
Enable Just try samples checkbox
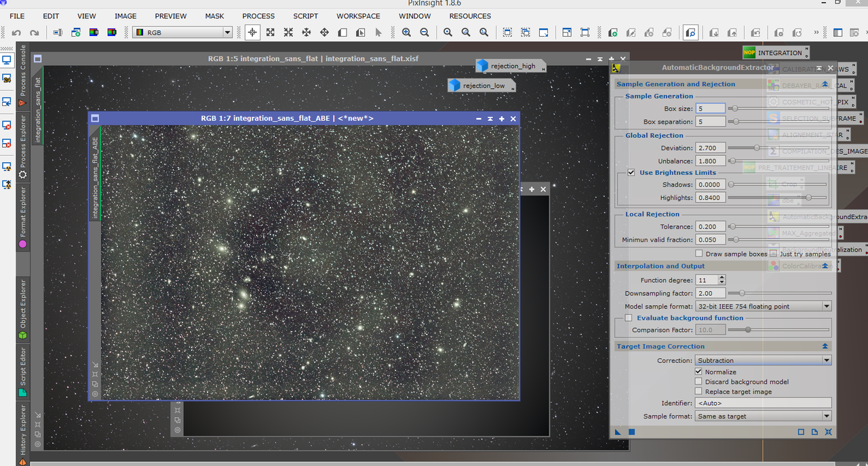point(773,254)
